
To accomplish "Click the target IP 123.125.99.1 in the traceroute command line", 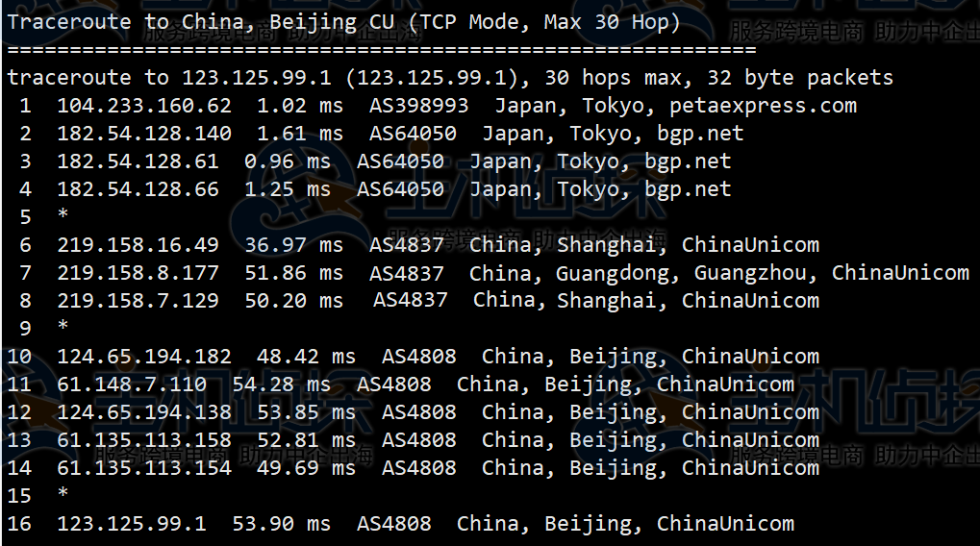I will pyautogui.click(x=256, y=78).
